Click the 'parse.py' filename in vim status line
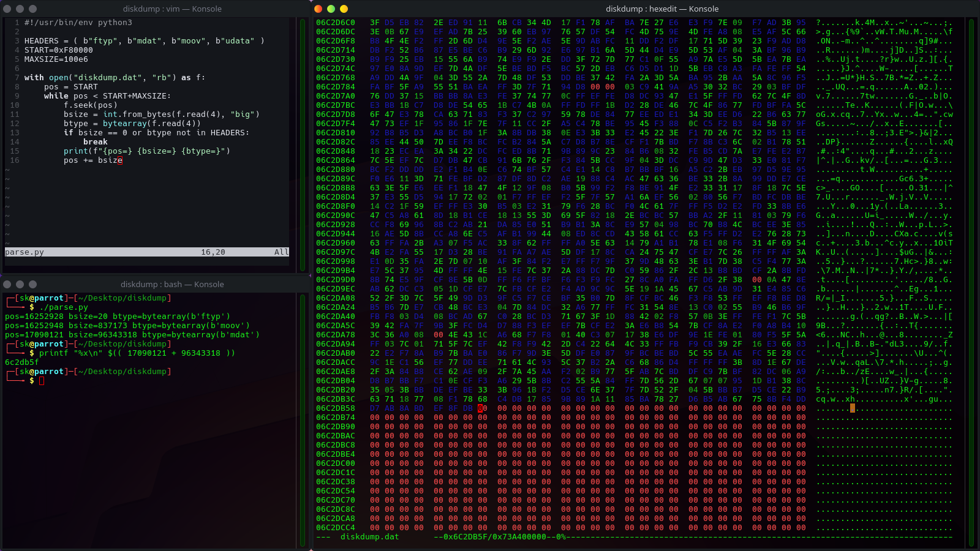 click(x=24, y=252)
